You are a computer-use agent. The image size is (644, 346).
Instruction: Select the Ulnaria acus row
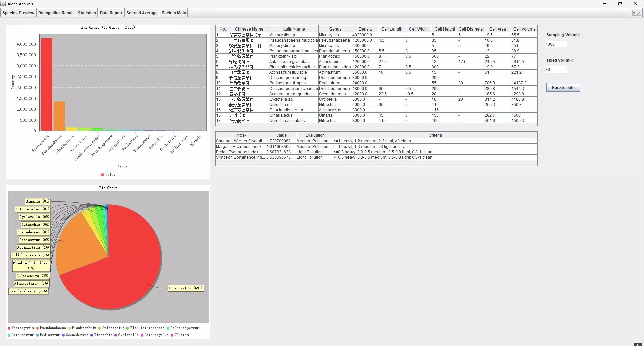pyautogui.click(x=376, y=115)
